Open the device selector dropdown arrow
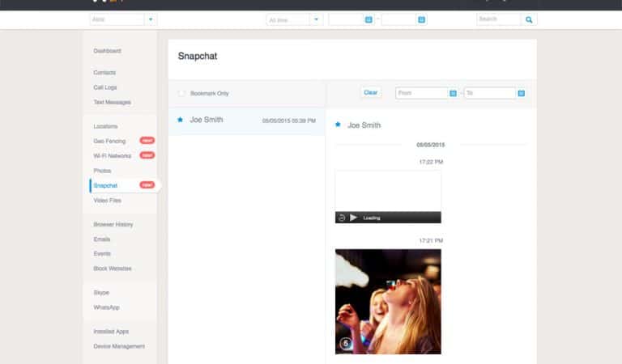Screen dimensions: 622x364 (151, 19)
